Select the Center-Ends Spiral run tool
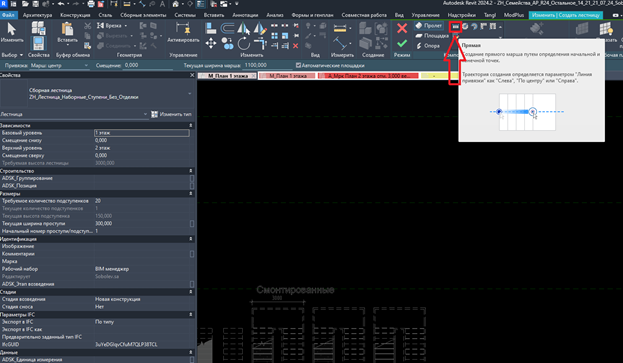 click(474, 27)
